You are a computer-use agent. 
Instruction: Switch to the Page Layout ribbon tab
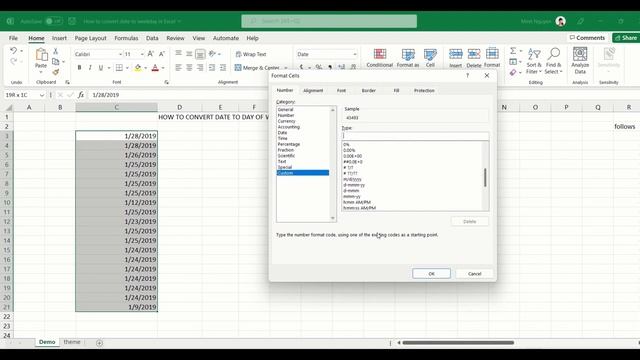90,38
